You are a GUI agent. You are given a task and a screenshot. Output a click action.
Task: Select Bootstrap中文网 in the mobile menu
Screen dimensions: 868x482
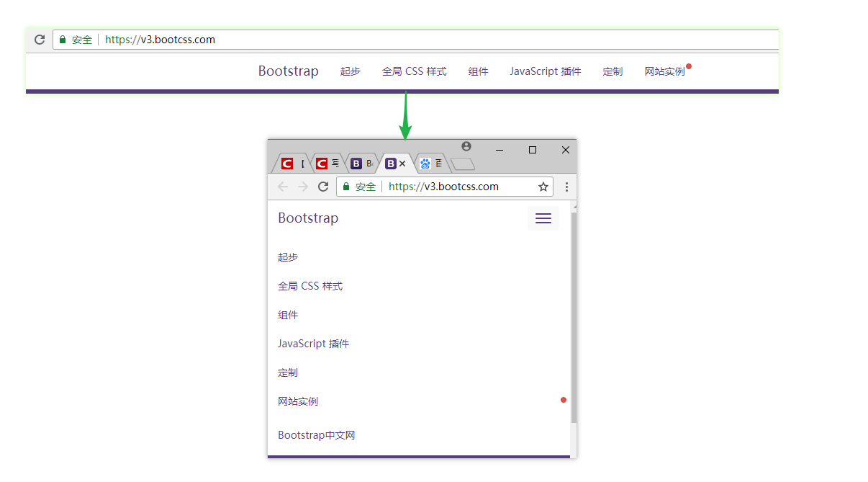[x=317, y=435]
